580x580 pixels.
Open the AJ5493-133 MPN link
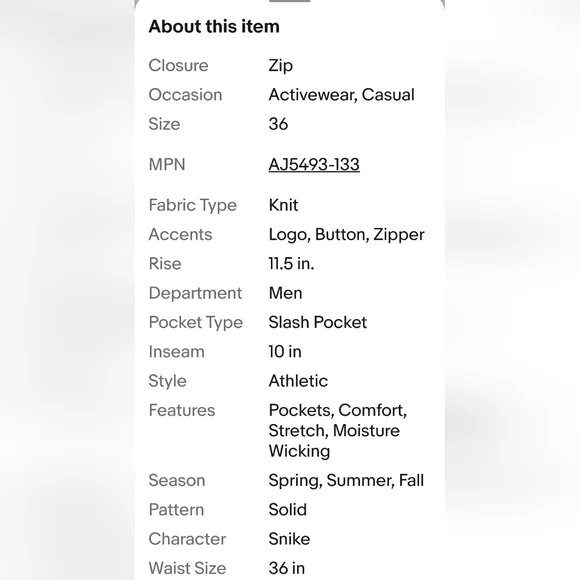point(314,164)
